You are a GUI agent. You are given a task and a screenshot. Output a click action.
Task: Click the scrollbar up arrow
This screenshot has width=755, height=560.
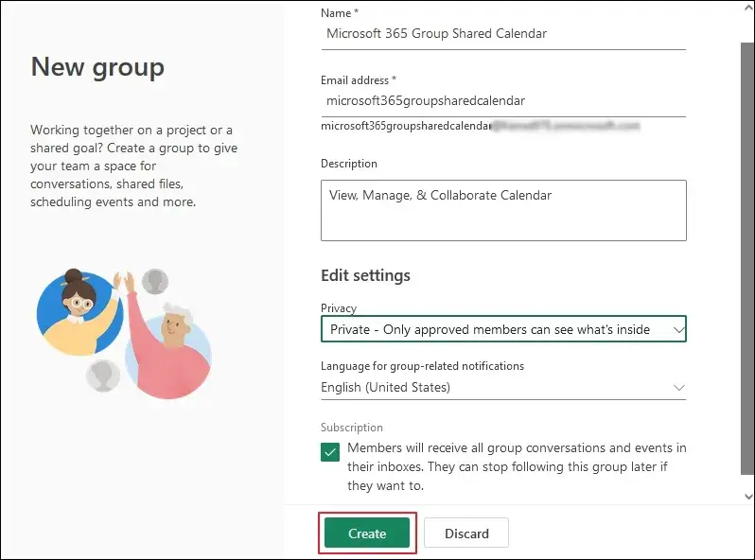click(747, 8)
